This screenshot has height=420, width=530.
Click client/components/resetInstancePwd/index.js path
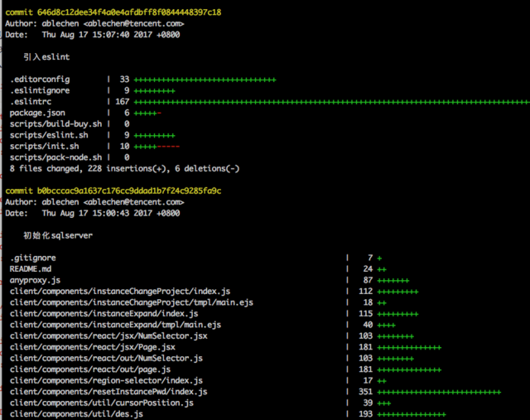(x=108, y=392)
